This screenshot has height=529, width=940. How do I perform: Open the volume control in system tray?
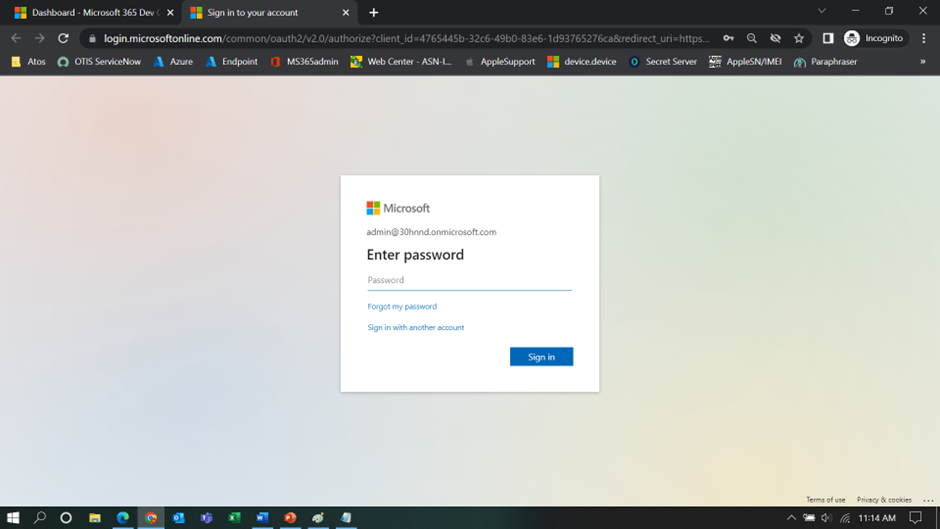tap(827, 518)
